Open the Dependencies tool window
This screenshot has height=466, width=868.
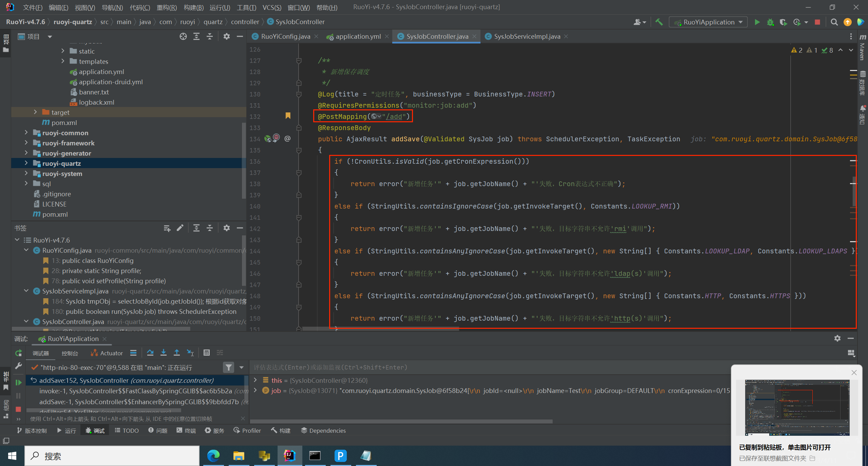pyautogui.click(x=323, y=430)
